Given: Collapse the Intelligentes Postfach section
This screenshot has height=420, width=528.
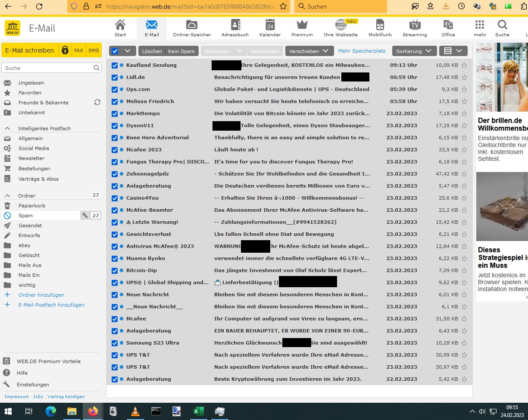Looking at the screenshot, I should (x=7, y=129).
